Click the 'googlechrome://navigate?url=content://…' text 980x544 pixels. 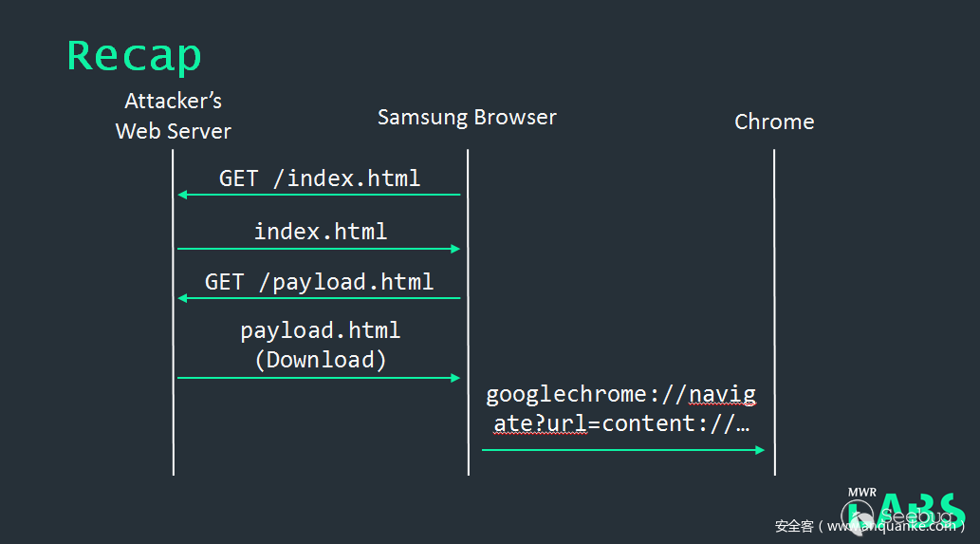pyautogui.click(x=620, y=409)
